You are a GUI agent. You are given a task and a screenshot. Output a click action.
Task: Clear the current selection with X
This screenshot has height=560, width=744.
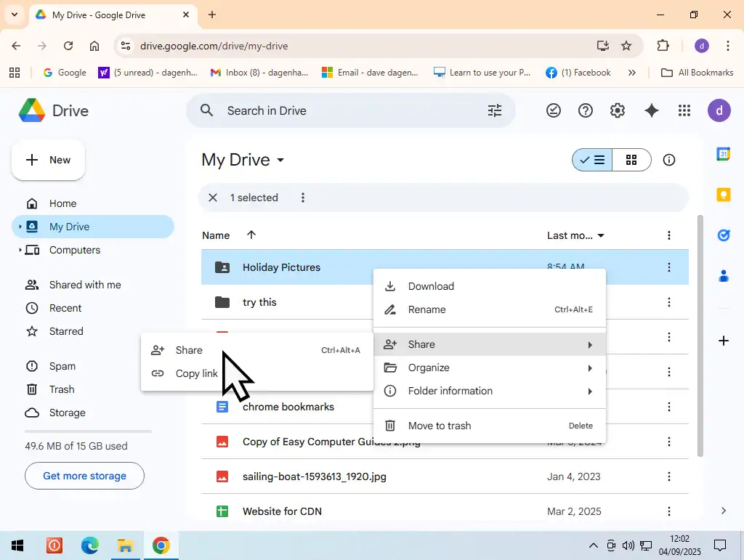click(213, 198)
